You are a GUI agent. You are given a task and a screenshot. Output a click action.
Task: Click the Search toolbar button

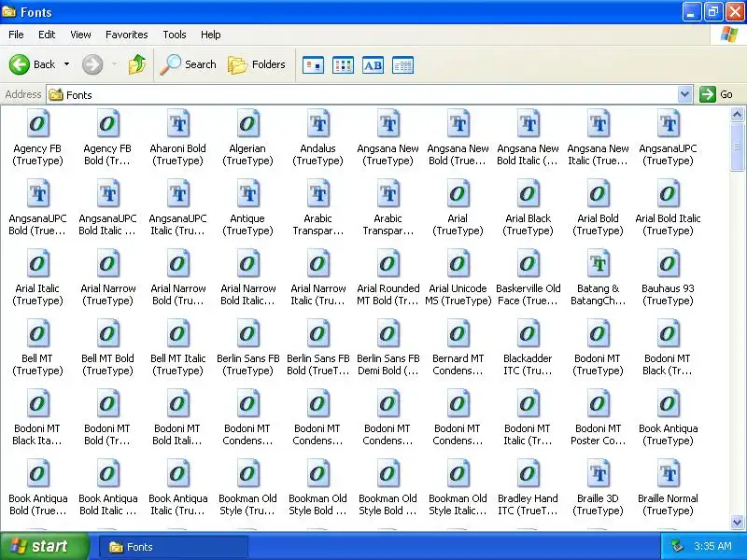tap(189, 64)
